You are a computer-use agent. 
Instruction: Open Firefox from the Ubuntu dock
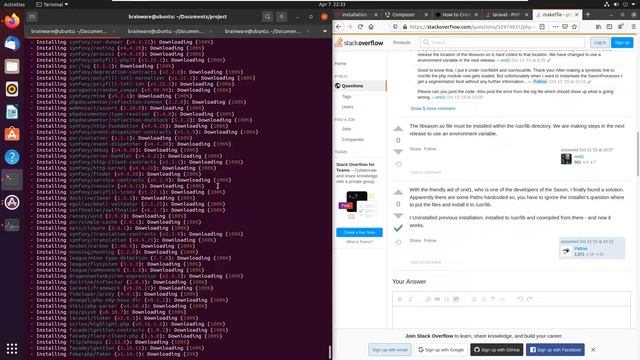[x=12, y=20]
